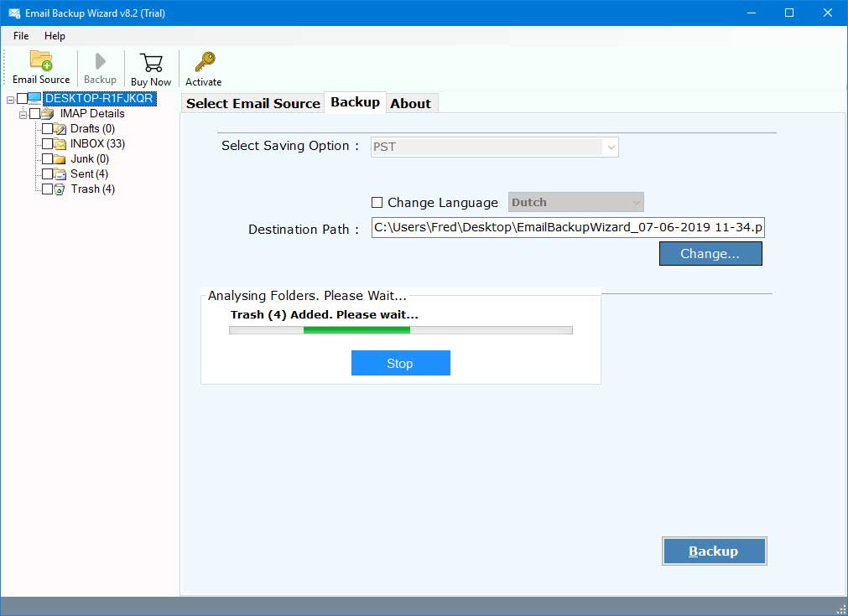Tick the INBOX (33) checkbox

(x=47, y=144)
